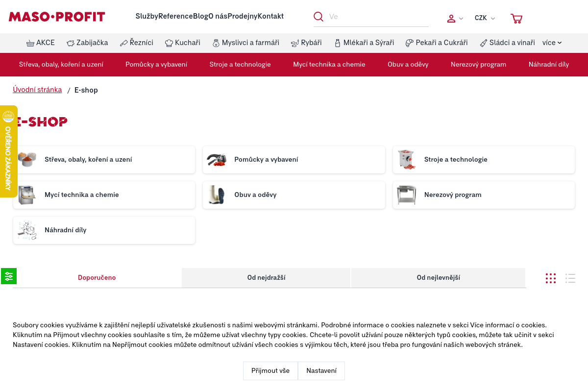
Task: Open cookie Nastavení settings
Action: click(x=321, y=371)
